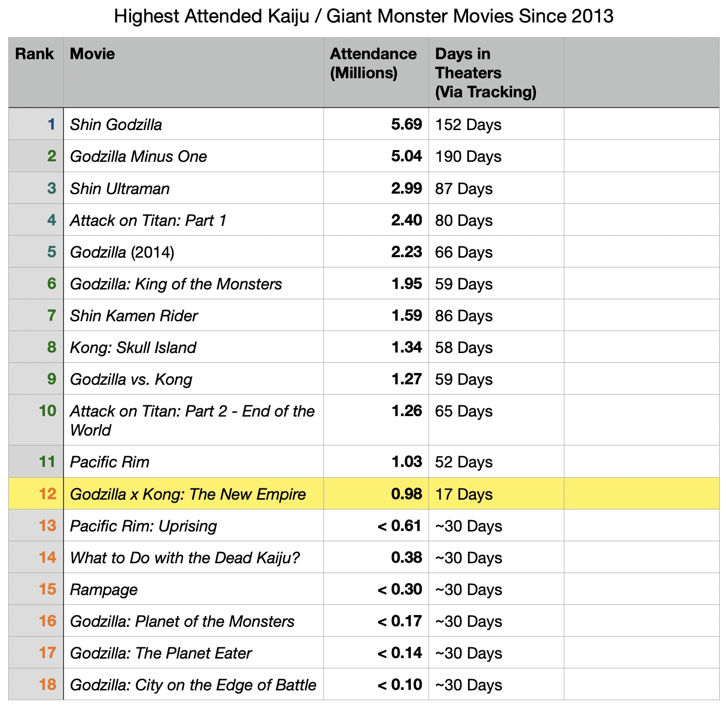Click the 'Pacific Rim' movie cell
This screenshot has height=707, width=728.
click(193, 462)
